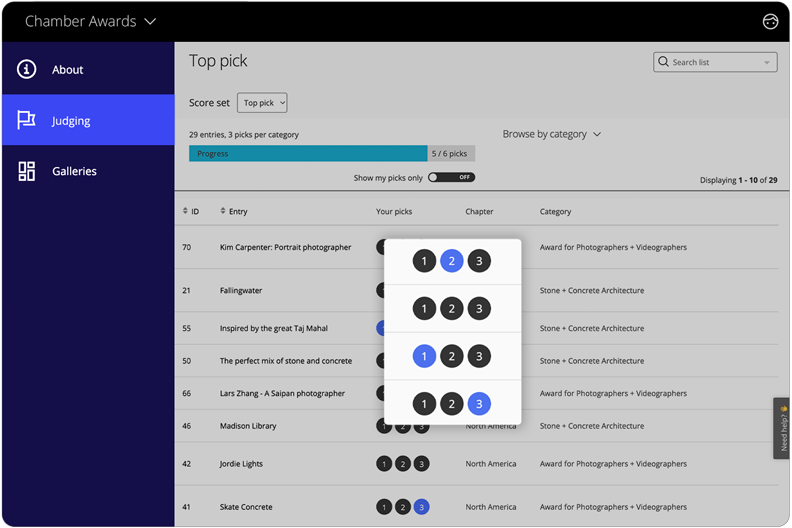Screen dimensions: 792x528
Task: Click the About info icon
Action: point(26,69)
